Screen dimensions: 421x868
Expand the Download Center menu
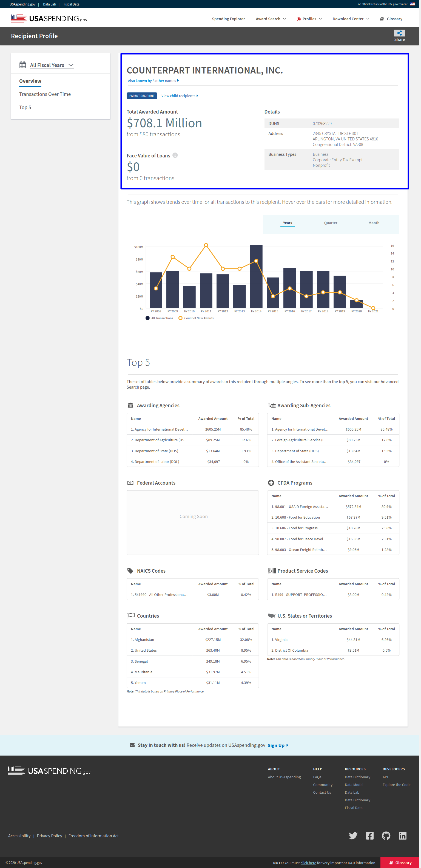(x=351, y=19)
